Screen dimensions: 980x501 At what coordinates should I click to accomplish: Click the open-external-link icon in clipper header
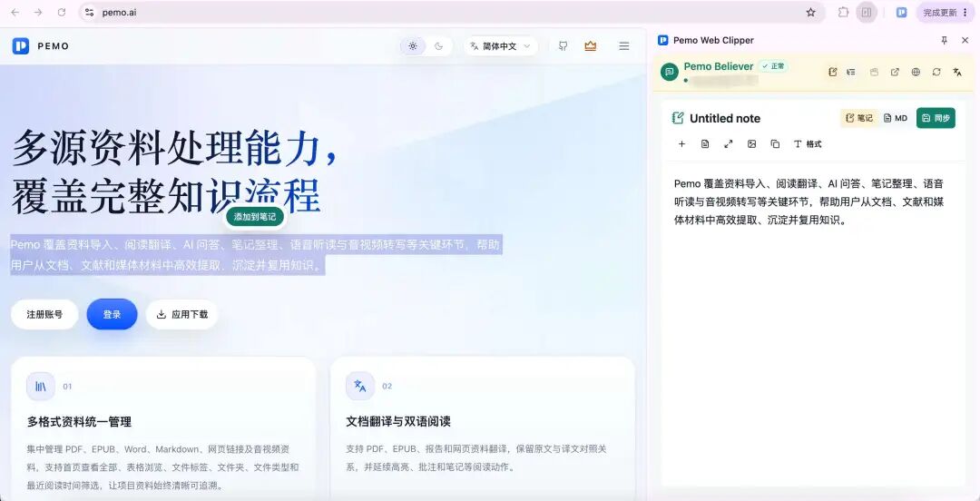pyautogui.click(x=895, y=72)
